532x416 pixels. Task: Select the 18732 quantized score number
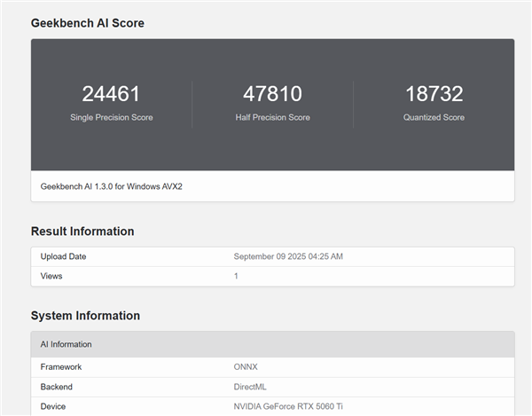click(434, 94)
